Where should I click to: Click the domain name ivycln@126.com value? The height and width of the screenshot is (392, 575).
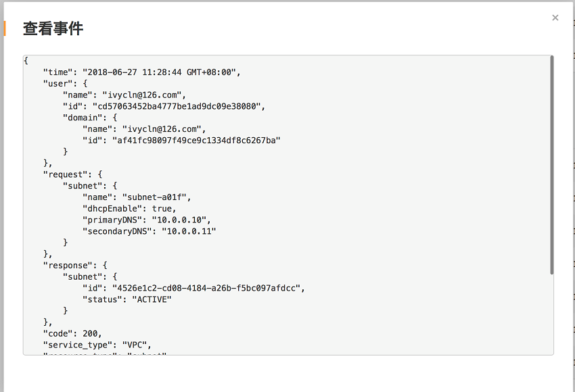[162, 129]
